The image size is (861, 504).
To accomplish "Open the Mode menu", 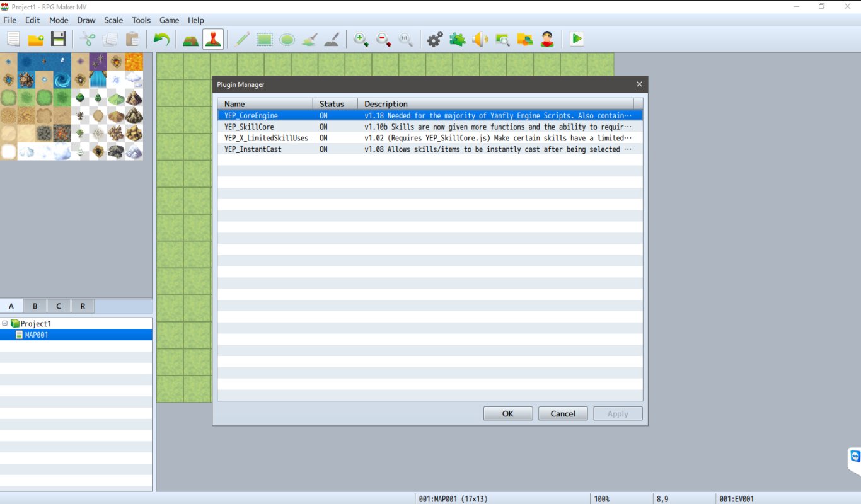I will pos(59,20).
